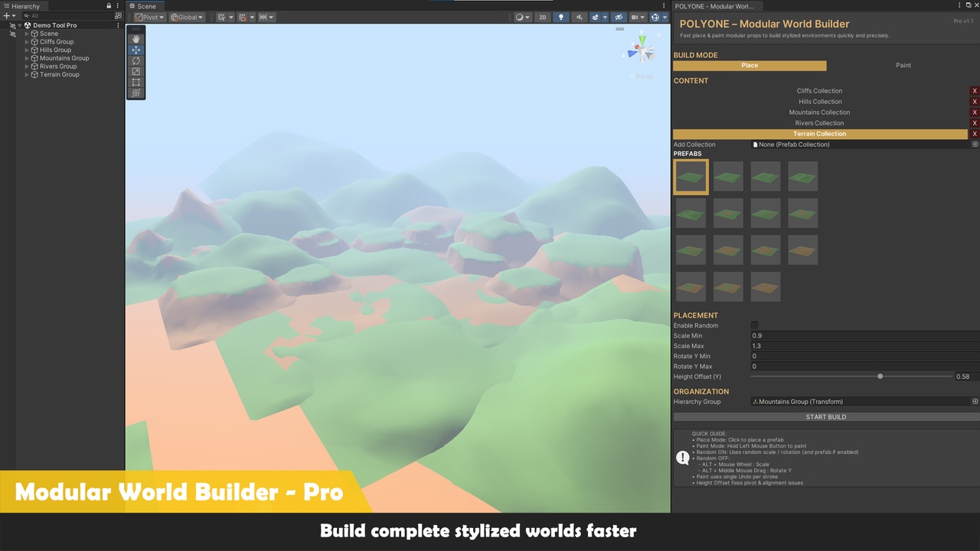Click Rotate Y Min field
The height and width of the screenshot is (551, 980).
865,356
